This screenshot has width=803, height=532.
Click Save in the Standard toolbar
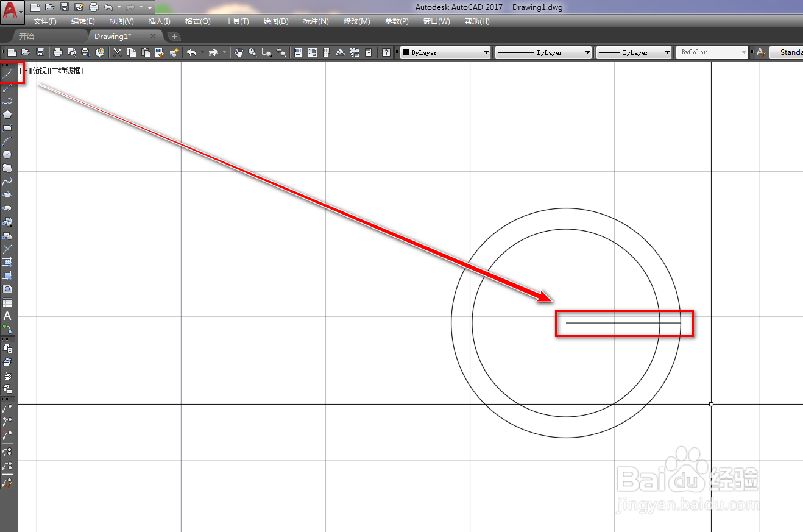pyautogui.click(x=40, y=52)
